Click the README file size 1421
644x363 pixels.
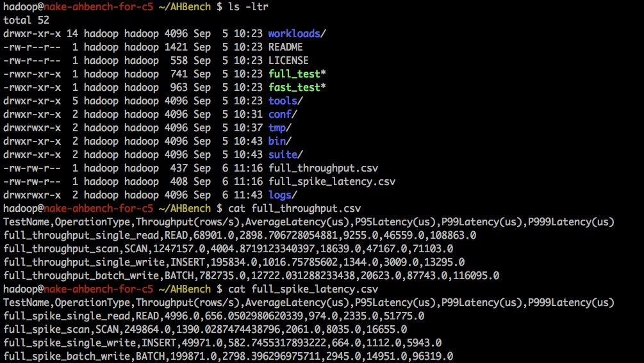coord(176,47)
